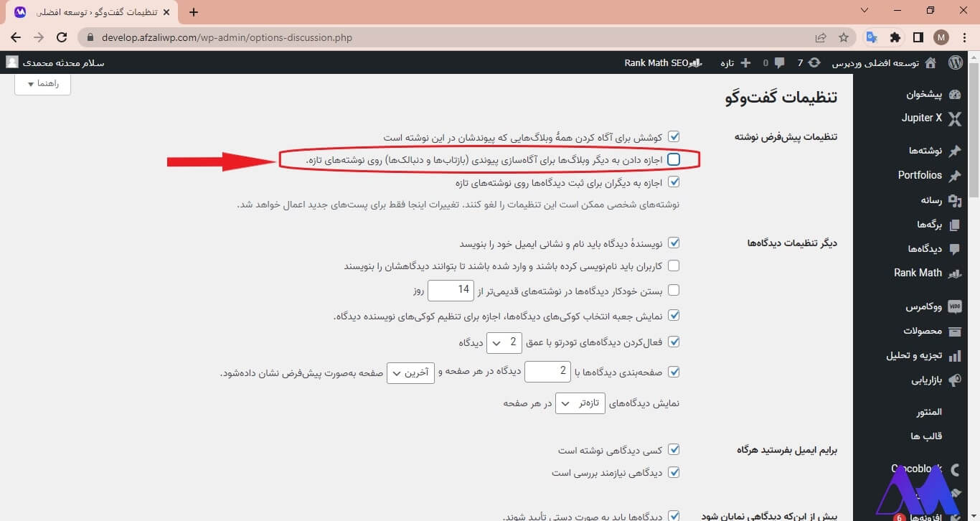Open Dashboard (پیشخوان) icon in sidebar
The width and height of the screenshot is (980, 521).
coord(954,95)
